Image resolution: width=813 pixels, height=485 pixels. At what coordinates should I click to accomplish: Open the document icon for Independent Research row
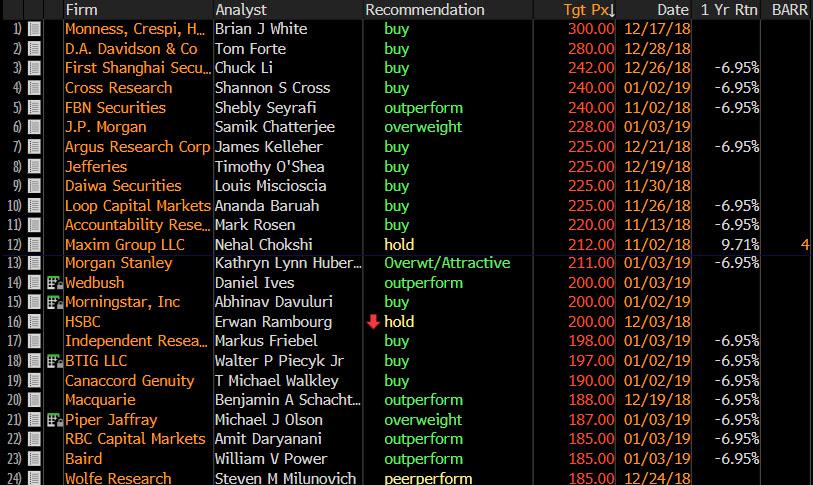(34, 341)
